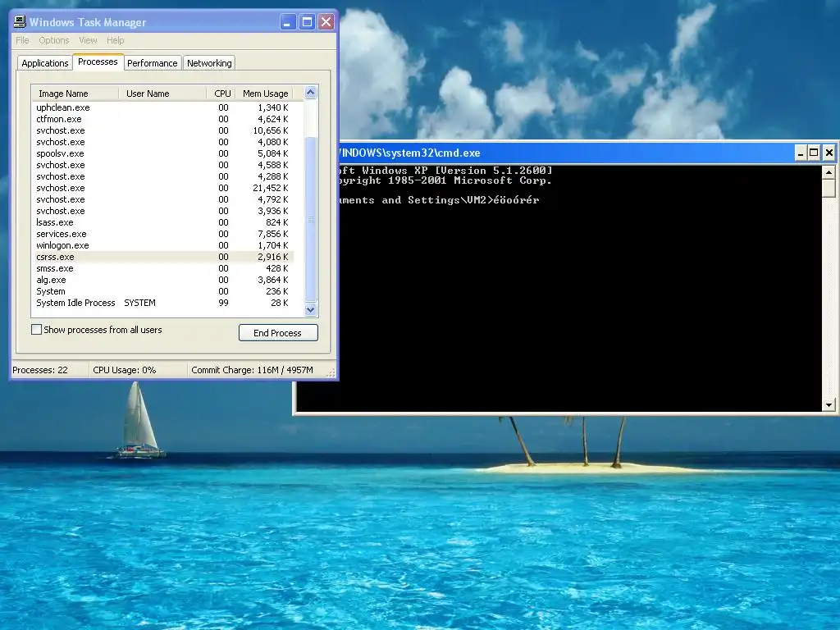Screen dimensions: 840x630
Task: Click cmd window scroll up arrow
Action: tap(829, 172)
